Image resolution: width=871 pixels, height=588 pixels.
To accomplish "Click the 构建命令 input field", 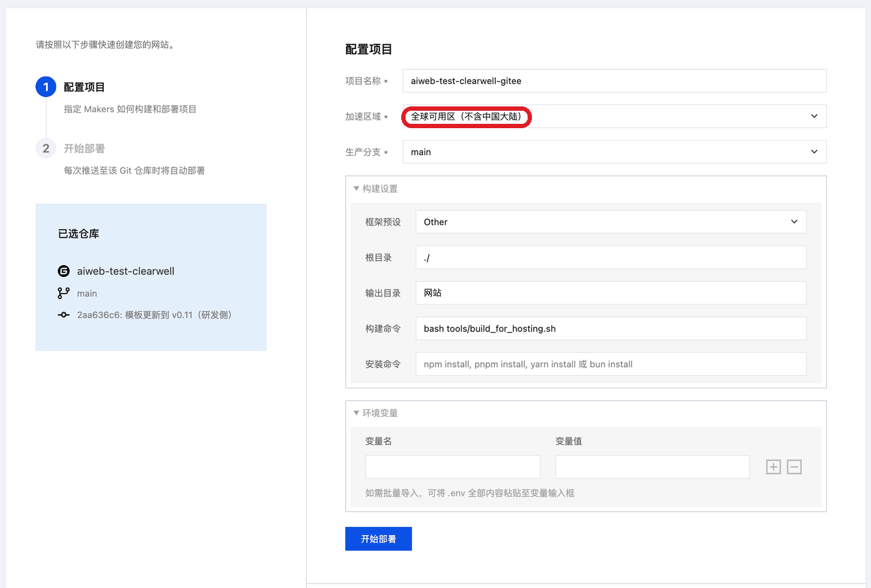I will tap(611, 329).
